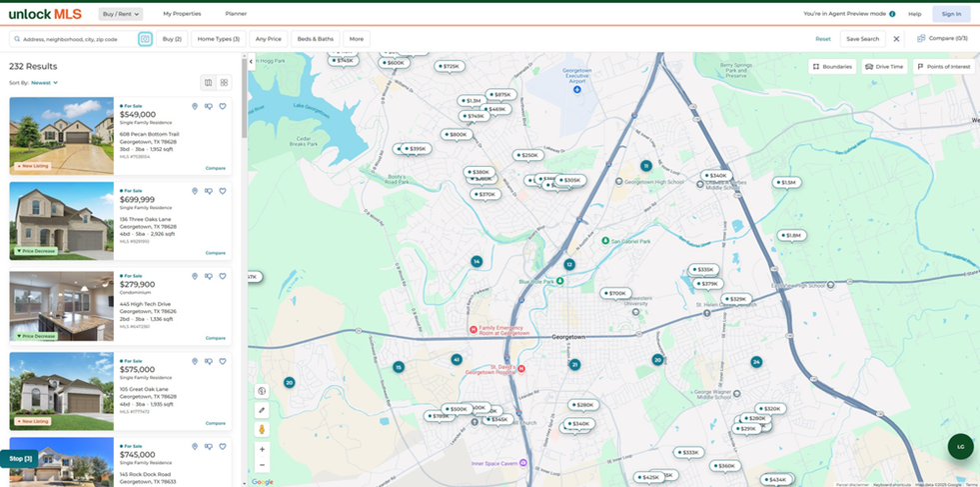Click the info icon next to Agent Preview mode
980x487 pixels.
coord(892,14)
